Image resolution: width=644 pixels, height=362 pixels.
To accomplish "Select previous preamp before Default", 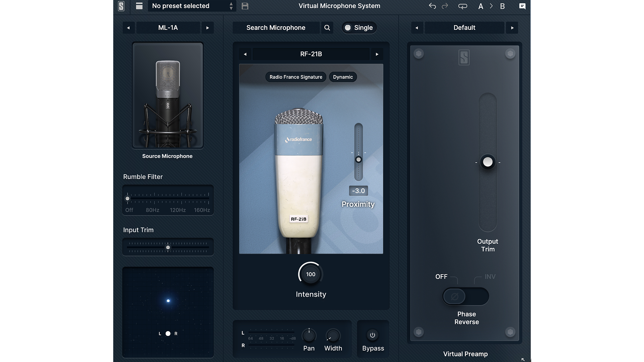I will pos(417,28).
